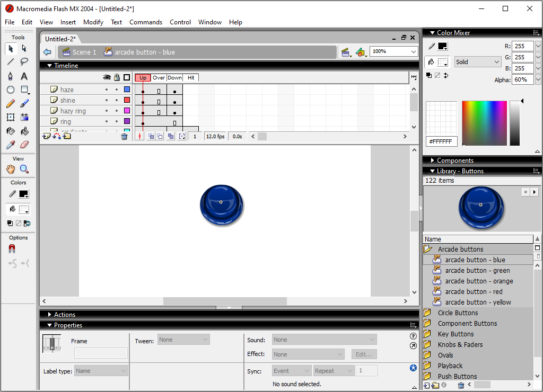
Task: Delete the selected layer with trash icon
Action: point(124,136)
